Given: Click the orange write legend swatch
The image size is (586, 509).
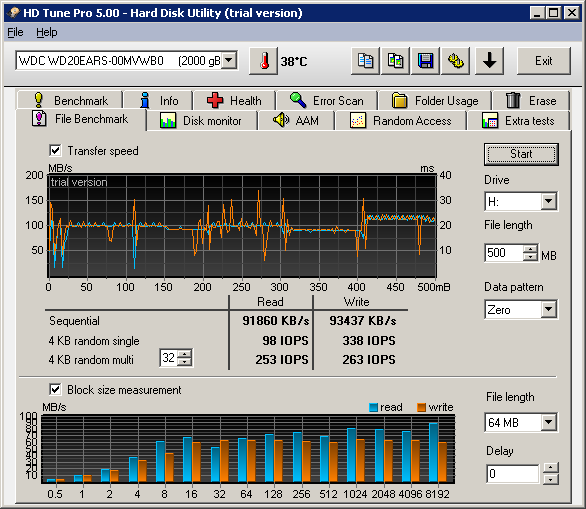Looking at the screenshot, I should [x=422, y=407].
